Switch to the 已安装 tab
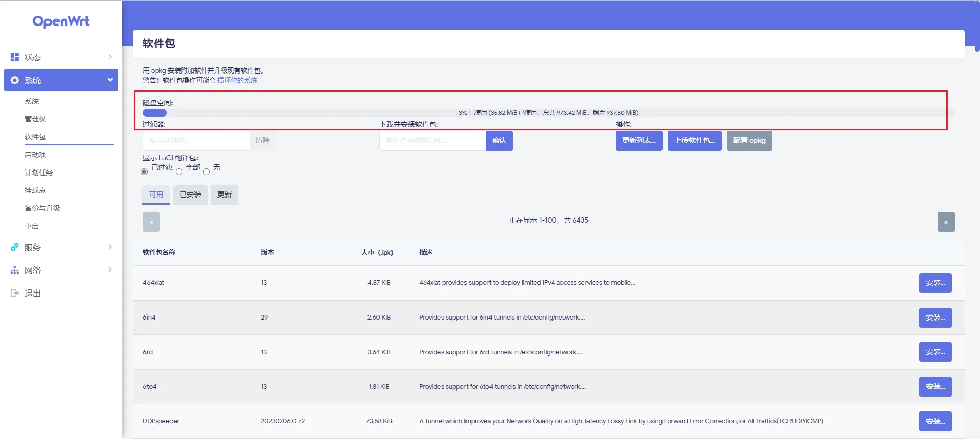980x439 pixels. coord(190,194)
